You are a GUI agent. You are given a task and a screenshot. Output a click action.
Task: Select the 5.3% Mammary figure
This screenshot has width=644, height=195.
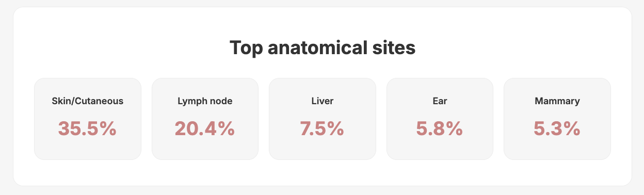pyautogui.click(x=557, y=128)
